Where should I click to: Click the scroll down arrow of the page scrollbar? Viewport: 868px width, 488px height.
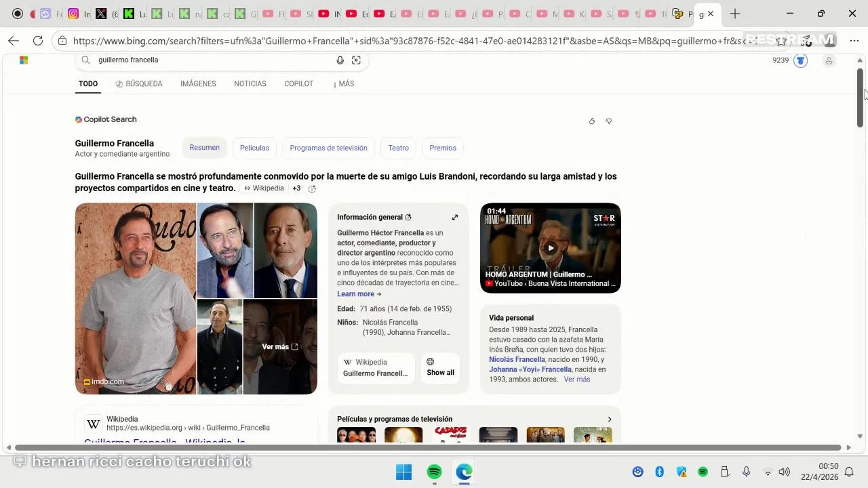pos(860,436)
